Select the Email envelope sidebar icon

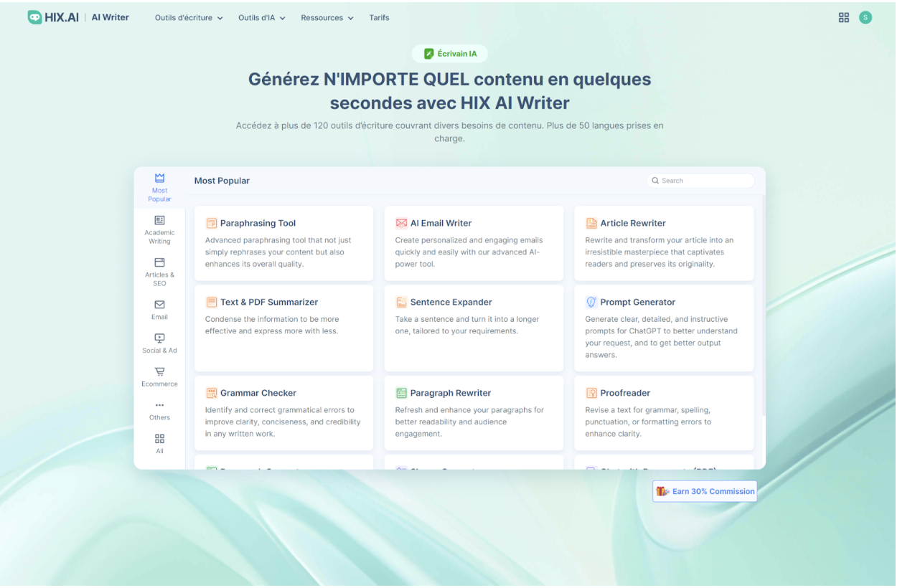(x=159, y=305)
